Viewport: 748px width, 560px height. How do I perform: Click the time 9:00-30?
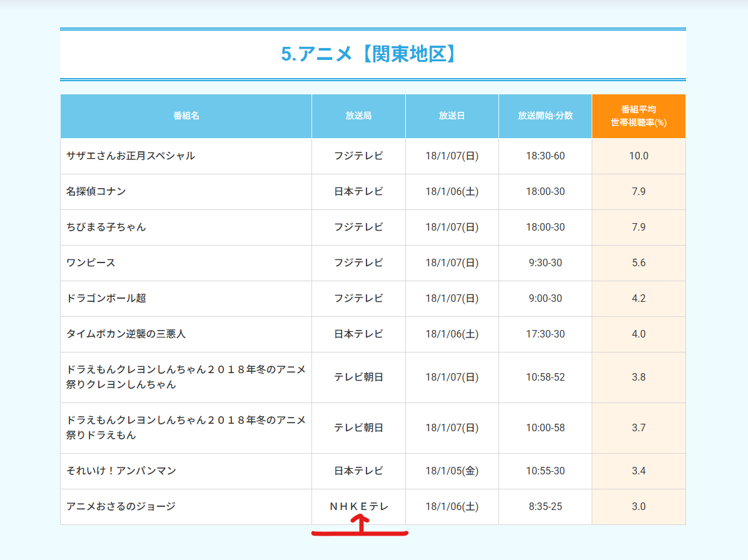coord(545,298)
